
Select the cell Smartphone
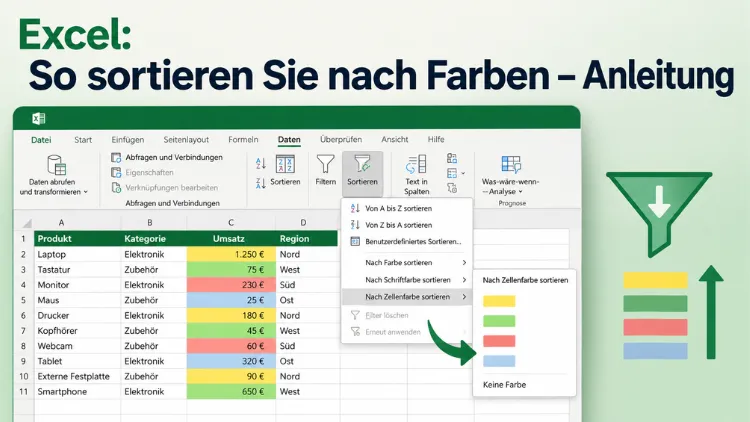click(x=77, y=392)
